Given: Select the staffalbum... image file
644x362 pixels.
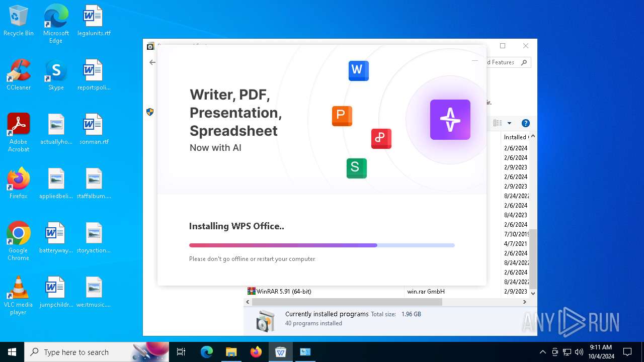Looking at the screenshot, I should click(x=94, y=184).
